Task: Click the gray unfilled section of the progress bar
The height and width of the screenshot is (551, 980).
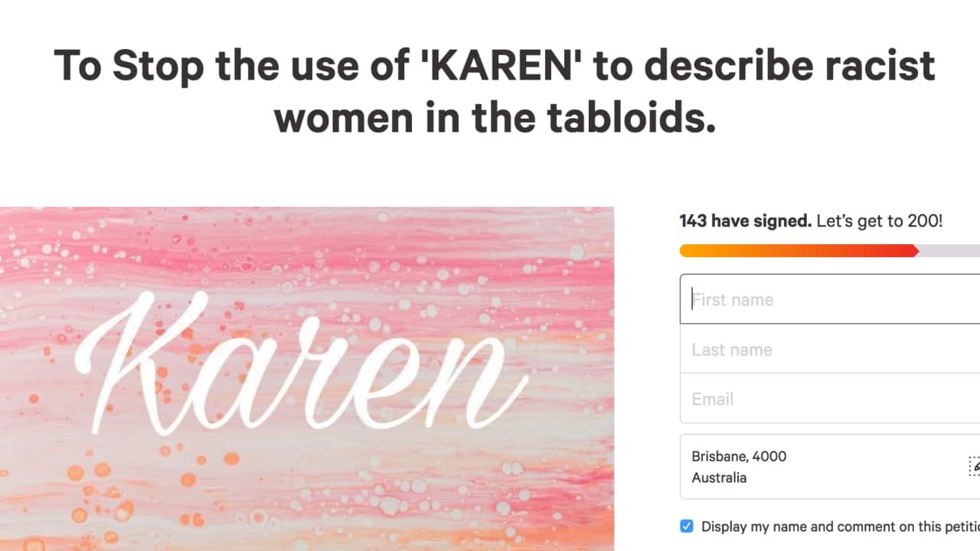Action: pos(949,250)
